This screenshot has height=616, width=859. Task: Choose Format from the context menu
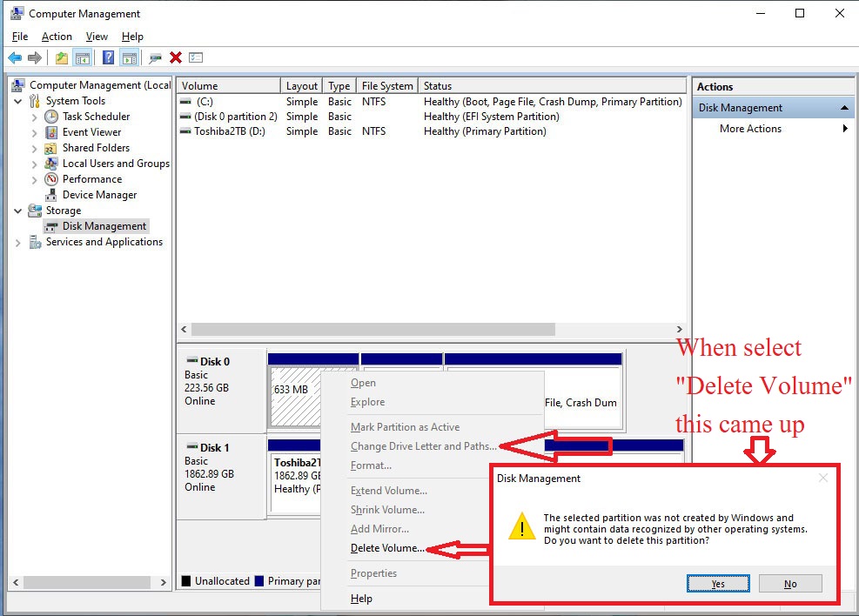[x=372, y=465]
